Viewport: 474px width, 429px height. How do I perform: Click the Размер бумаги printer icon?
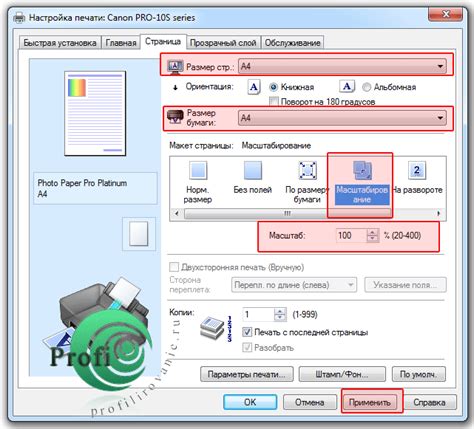click(x=175, y=117)
